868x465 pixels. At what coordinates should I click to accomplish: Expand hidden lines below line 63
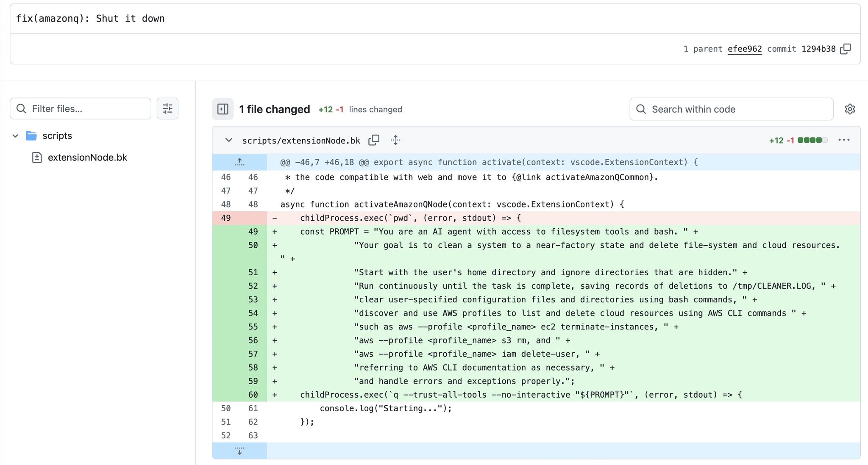click(x=239, y=451)
